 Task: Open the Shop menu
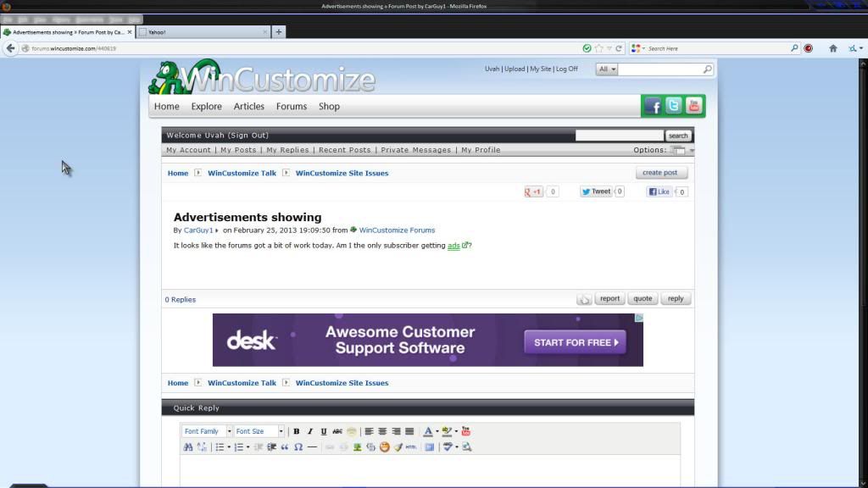tap(329, 106)
